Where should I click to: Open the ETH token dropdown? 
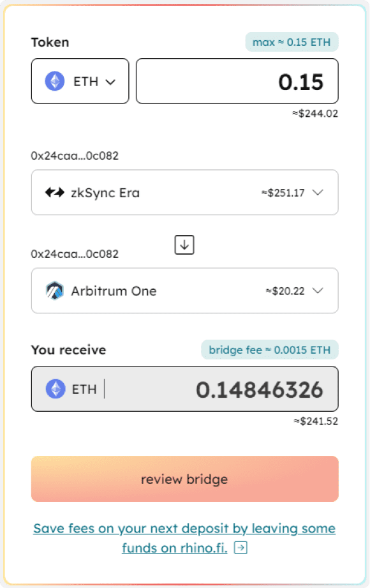coord(80,81)
